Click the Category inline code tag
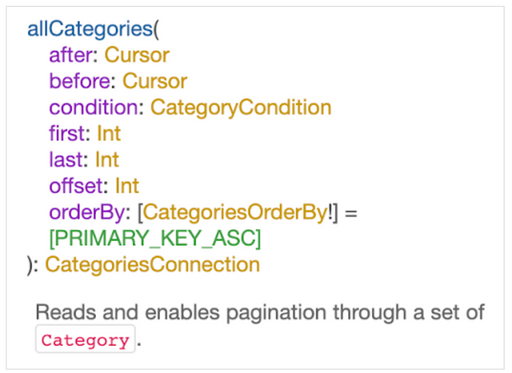The height and width of the screenshot is (373, 512). (85, 341)
